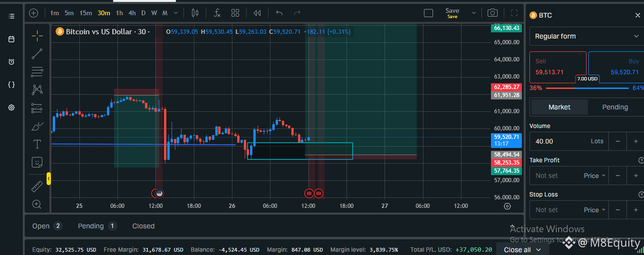The image size is (644, 255).
Task: Open the candlestick chart type selector
Action: [195, 13]
